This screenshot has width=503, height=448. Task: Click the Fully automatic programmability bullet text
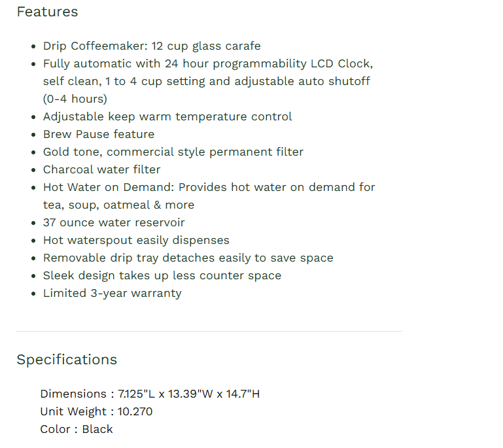point(208,64)
